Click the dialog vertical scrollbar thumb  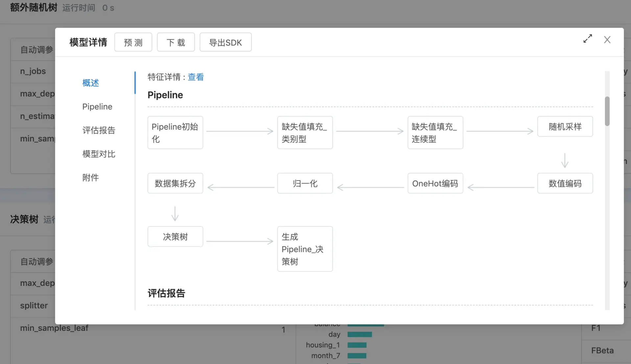tap(607, 111)
